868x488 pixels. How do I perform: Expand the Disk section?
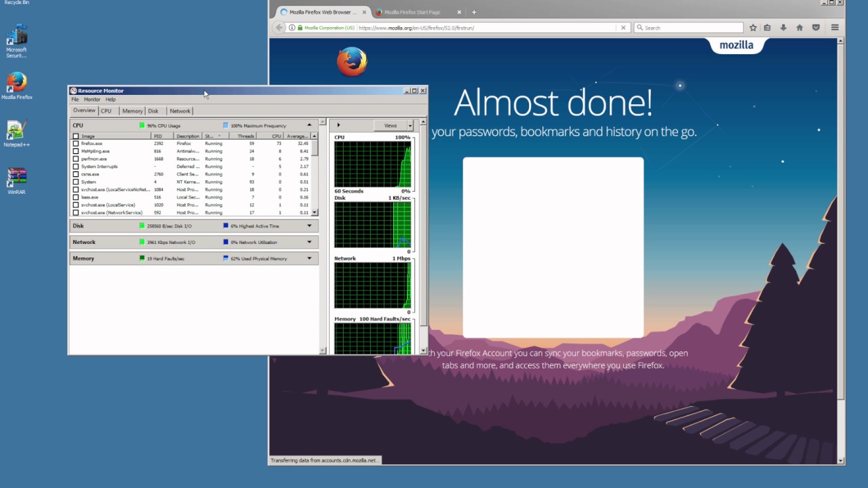click(x=309, y=226)
